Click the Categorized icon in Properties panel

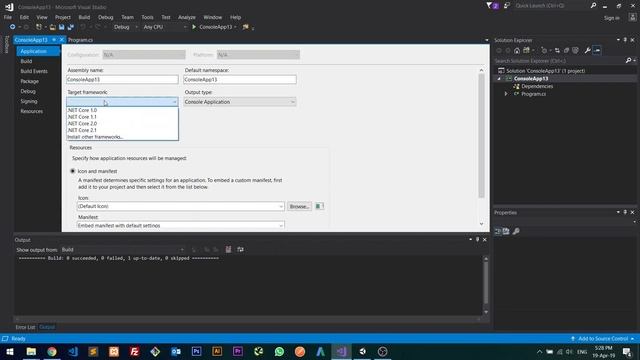coord(498,231)
